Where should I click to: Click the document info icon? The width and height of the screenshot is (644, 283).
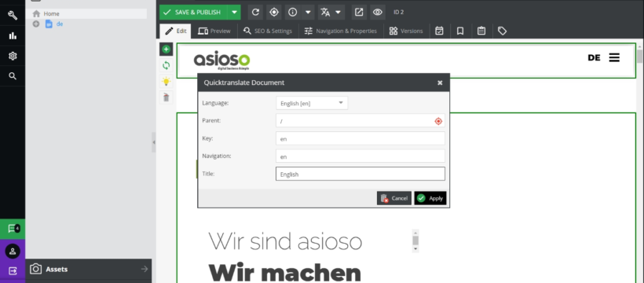click(x=292, y=13)
